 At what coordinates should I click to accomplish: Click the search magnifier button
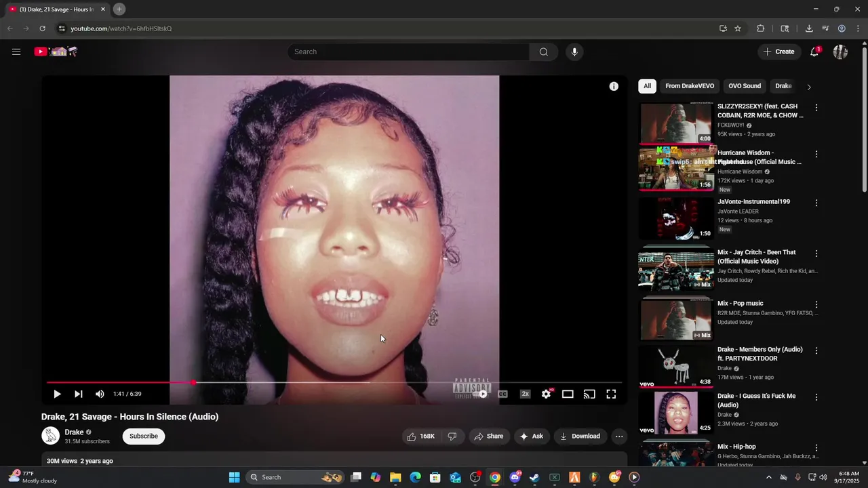click(543, 52)
